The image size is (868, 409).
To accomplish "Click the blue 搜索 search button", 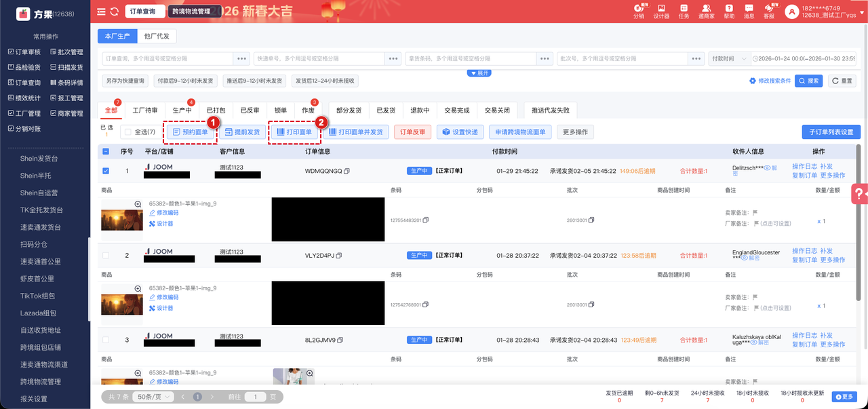I will (x=808, y=81).
